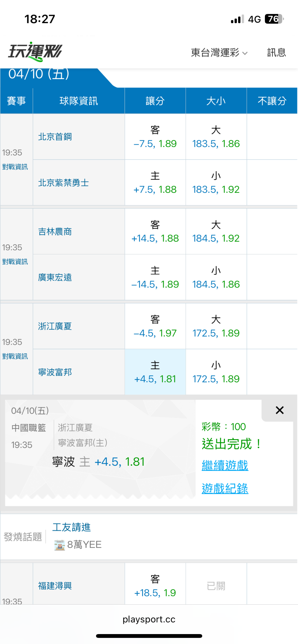View 對戰資訊 for 吉林農商 matchup
Image resolution: width=298 pixels, height=644 pixels.
(15, 262)
